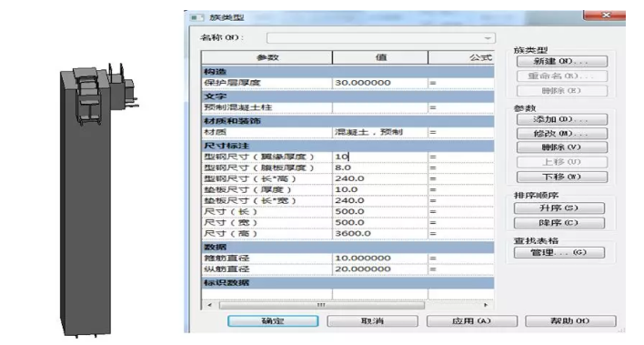Viewport: 644px width, 345px height.
Task: Select the 材质 parameter name
Action: tap(216, 132)
